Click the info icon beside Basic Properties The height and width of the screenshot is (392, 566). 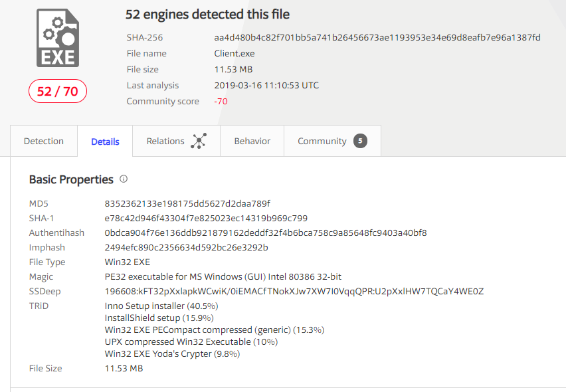124,179
